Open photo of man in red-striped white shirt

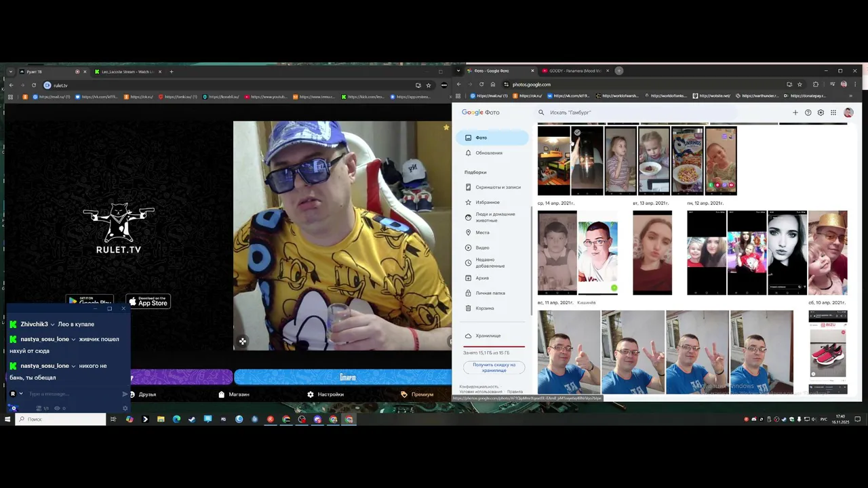coord(597,253)
